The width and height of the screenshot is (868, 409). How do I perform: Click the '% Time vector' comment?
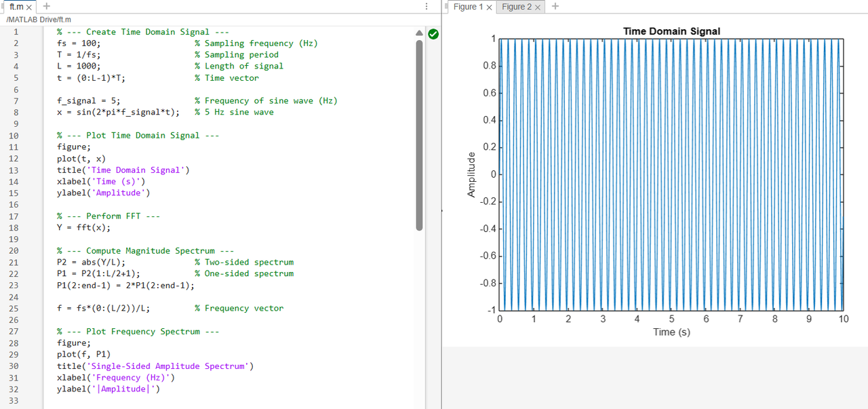(x=226, y=78)
